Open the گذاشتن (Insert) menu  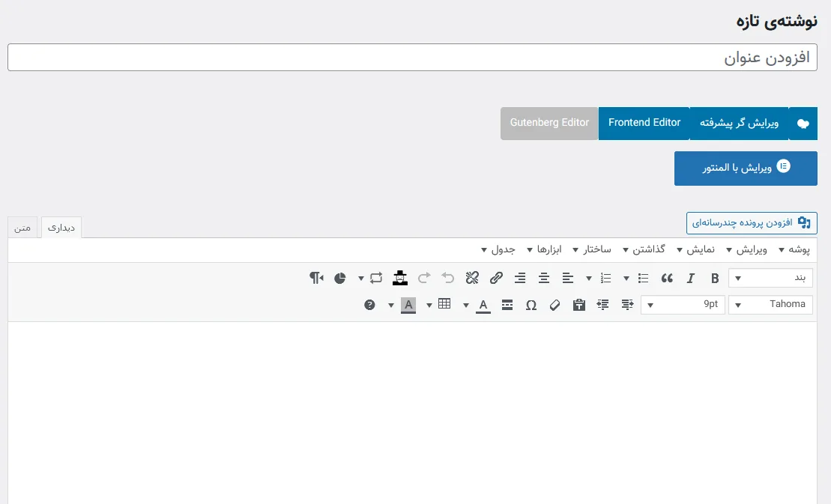644,249
